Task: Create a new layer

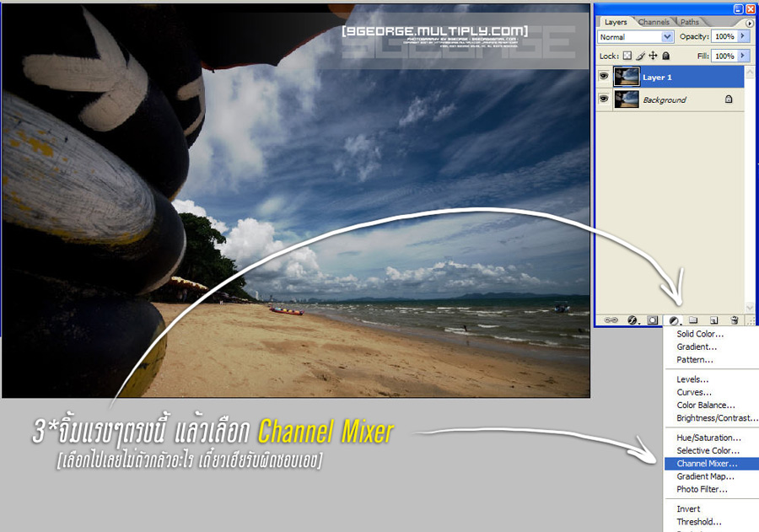Action: pos(713,320)
